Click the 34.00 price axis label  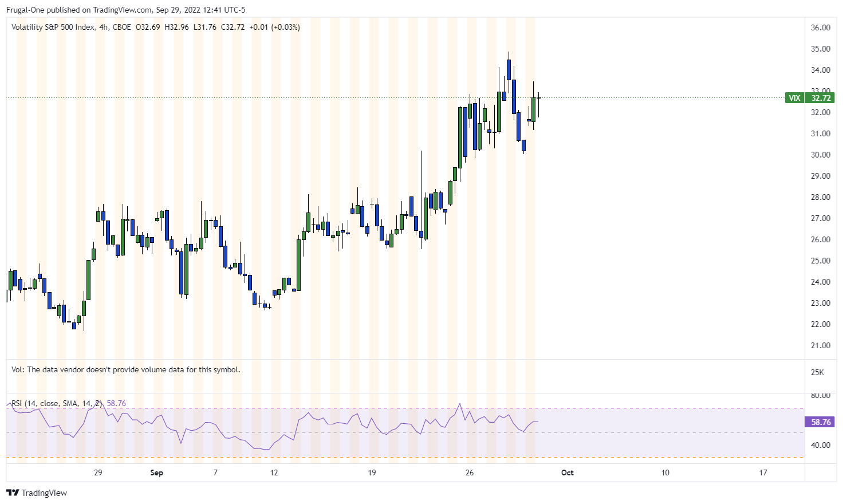(821, 70)
